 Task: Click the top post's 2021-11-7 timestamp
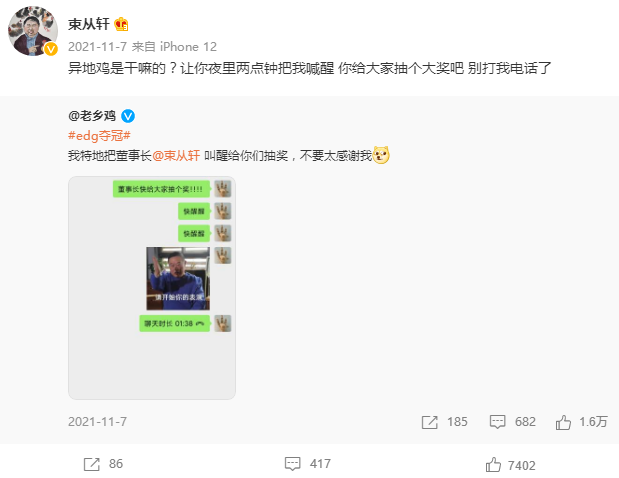98,47
